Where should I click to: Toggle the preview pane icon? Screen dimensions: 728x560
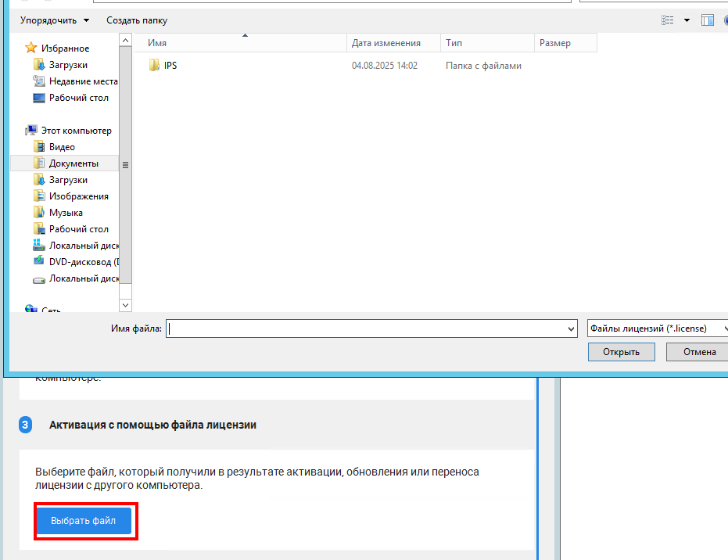(x=708, y=20)
